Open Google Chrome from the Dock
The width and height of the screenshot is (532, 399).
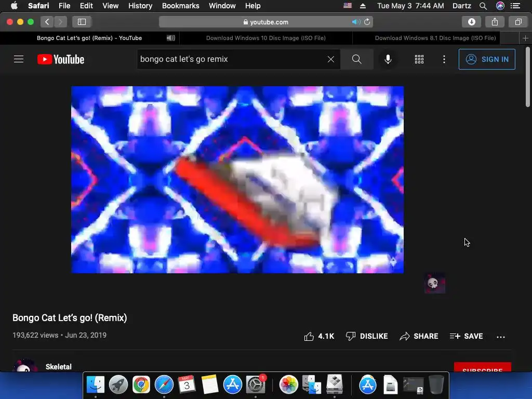click(141, 384)
